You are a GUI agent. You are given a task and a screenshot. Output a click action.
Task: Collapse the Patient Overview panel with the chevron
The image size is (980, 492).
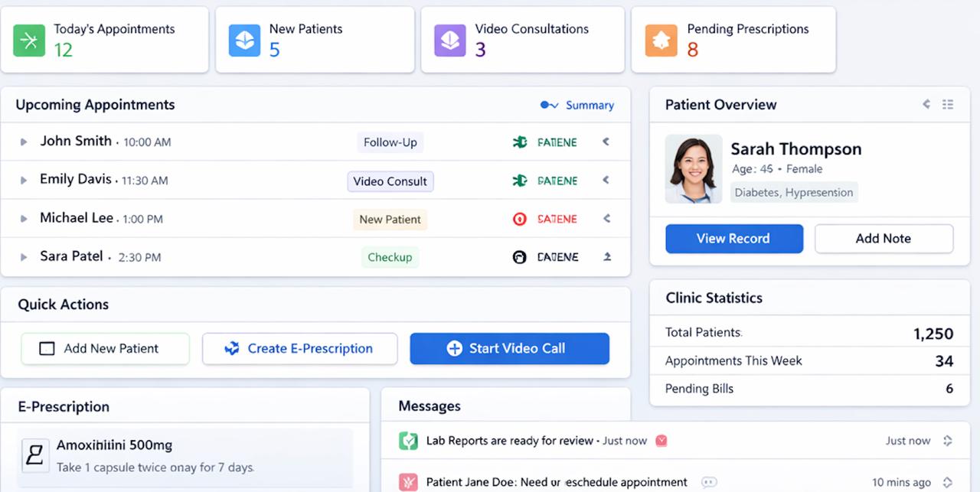tap(926, 104)
